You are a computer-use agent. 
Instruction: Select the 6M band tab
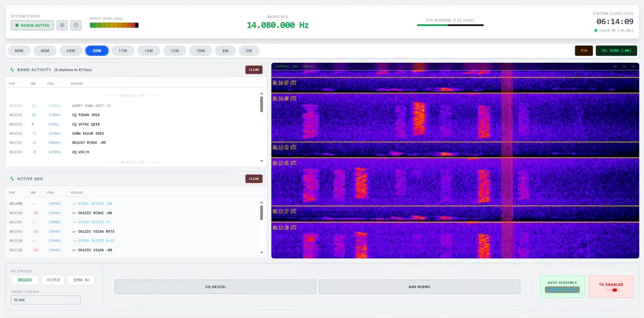225,50
